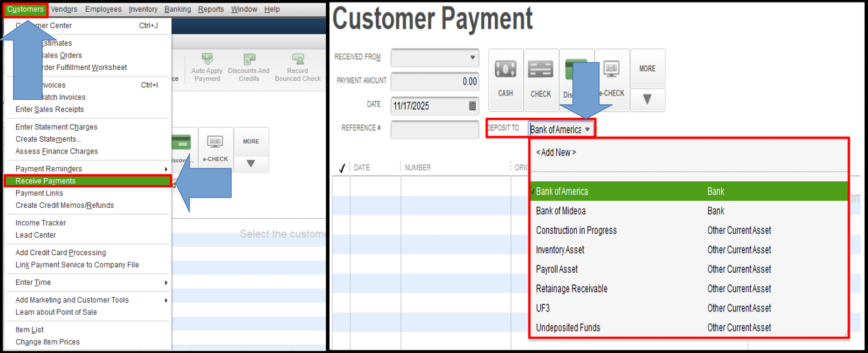Click the checkmark column header

pyautogui.click(x=342, y=168)
